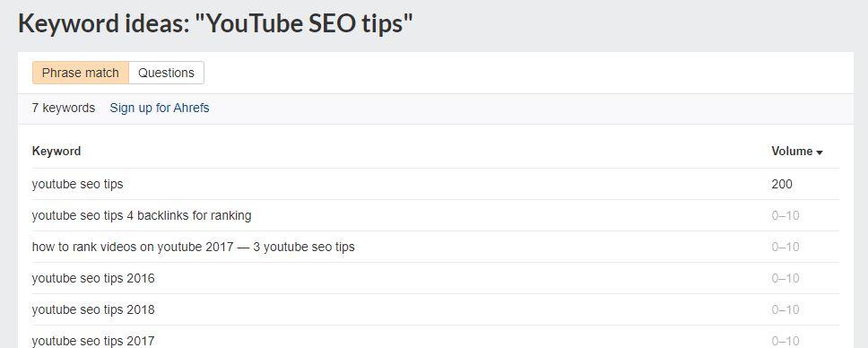
Task: Click the Keyword column header
Action: point(56,152)
